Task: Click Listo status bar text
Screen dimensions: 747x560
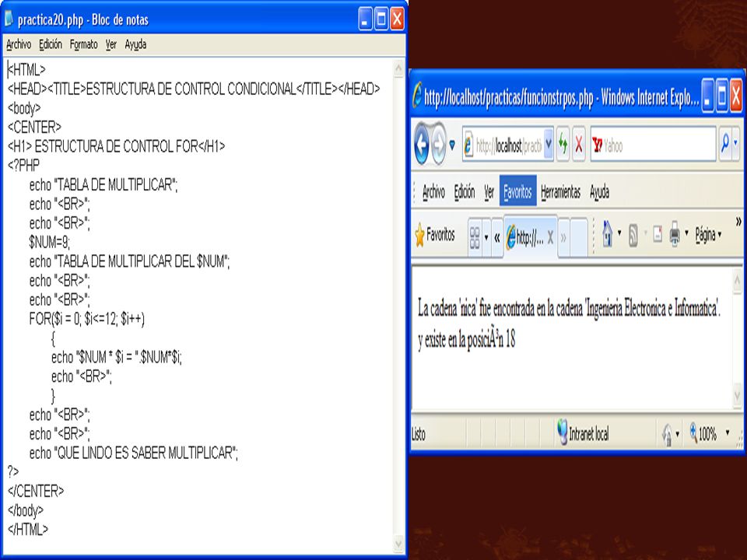Action: [419, 434]
